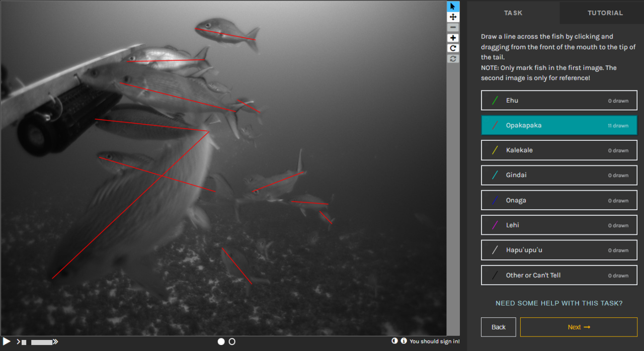Select the arrow pointer tool
The width and height of the screenshot is (644, 351).
453,6
